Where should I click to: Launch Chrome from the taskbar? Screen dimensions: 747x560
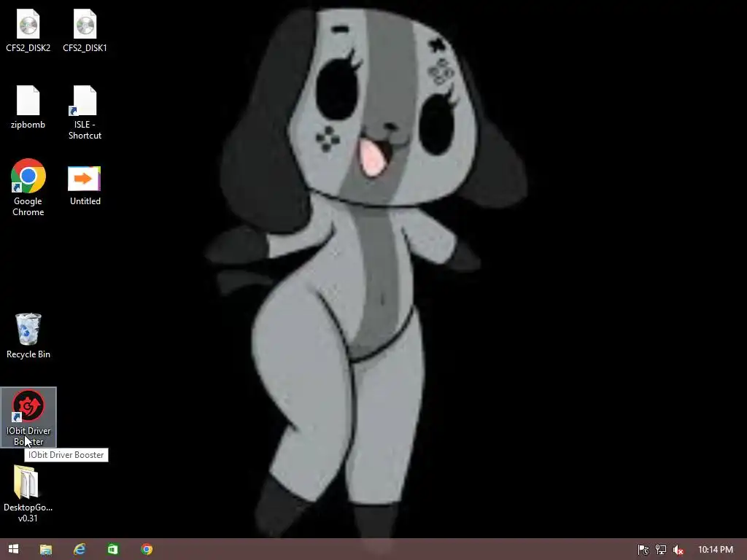[x=147, y=549]
